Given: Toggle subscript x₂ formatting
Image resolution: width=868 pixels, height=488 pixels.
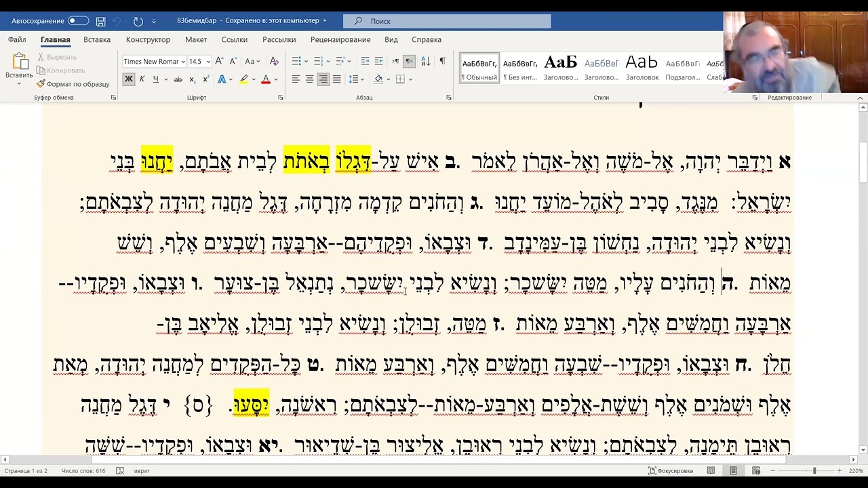Looking at the screenshot, I should [x=192, y=79].
